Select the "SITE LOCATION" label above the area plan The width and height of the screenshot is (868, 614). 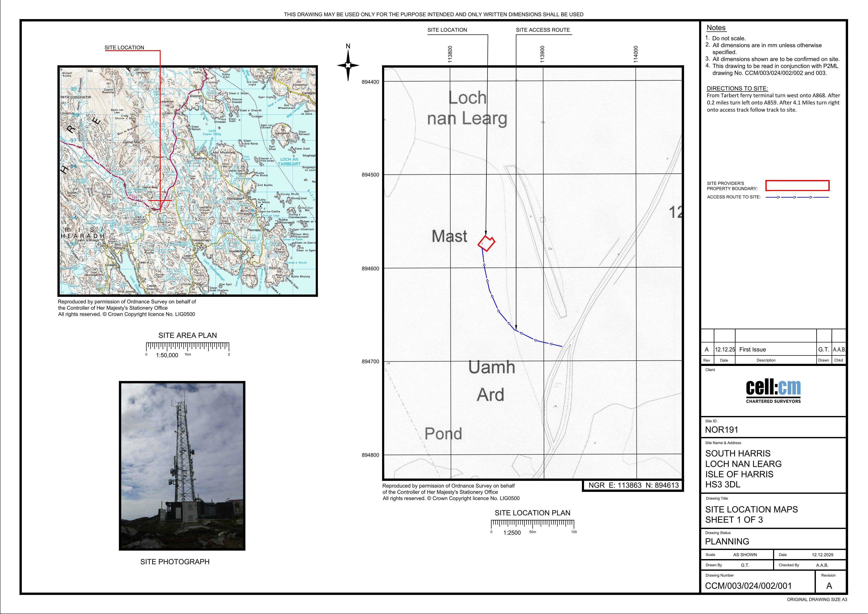click(x=124, y=48)
